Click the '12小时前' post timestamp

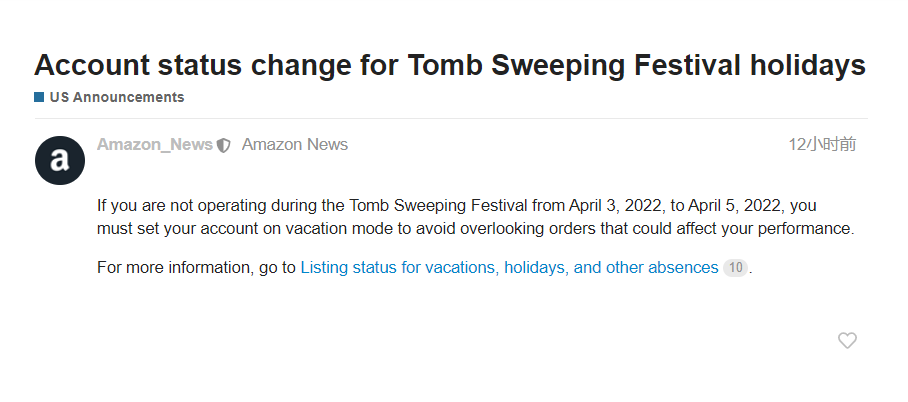click(822, 144)
